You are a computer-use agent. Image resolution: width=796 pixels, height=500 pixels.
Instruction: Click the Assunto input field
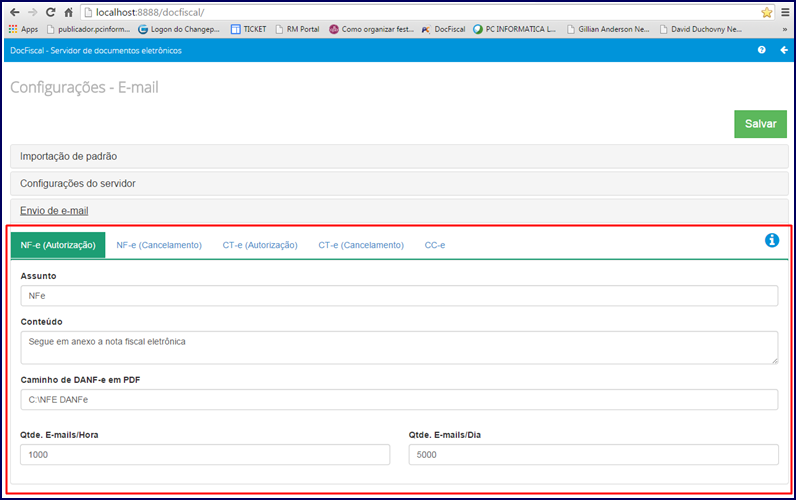coord(399,295)
